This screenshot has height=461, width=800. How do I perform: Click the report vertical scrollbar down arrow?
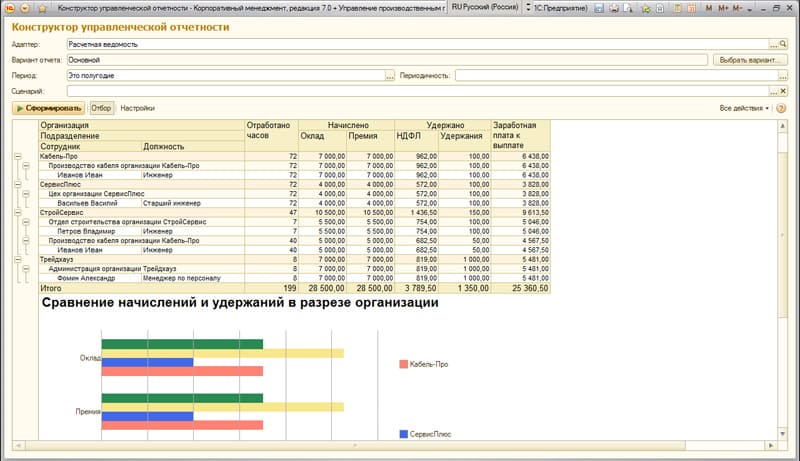(x=783, y=434)
